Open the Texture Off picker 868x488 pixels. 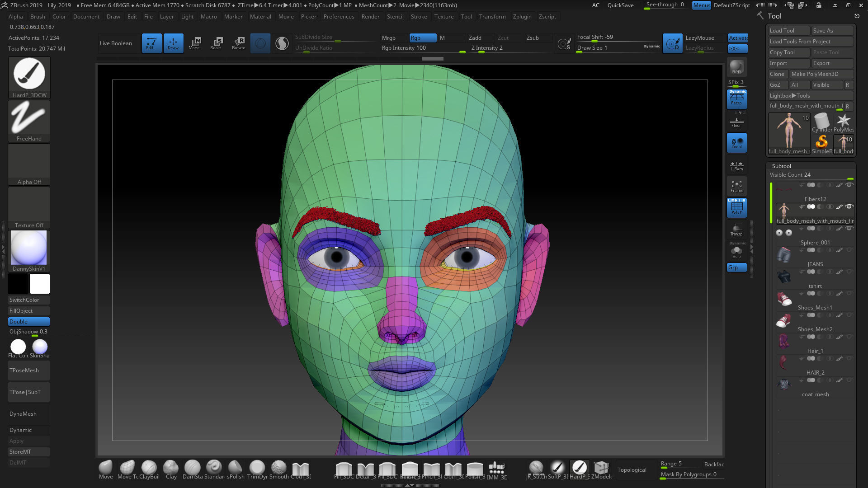29,207
